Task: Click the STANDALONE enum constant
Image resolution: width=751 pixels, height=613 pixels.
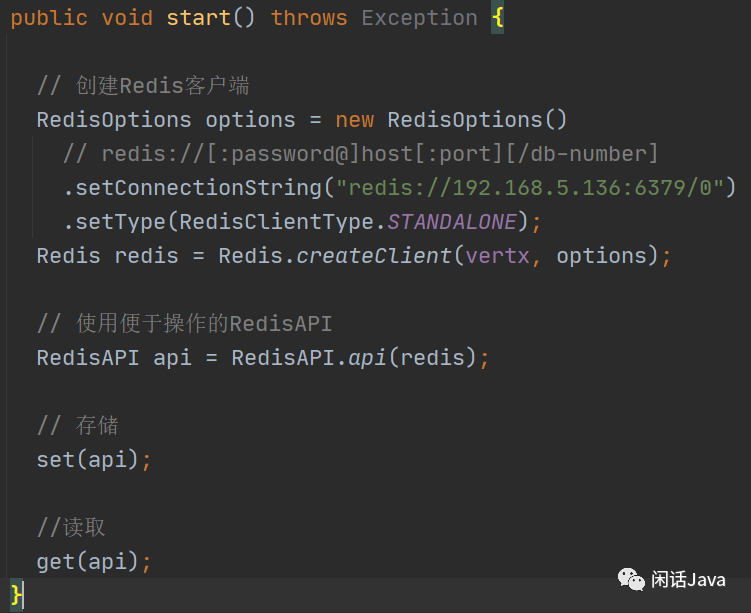Action: click(x=452, y=221)
